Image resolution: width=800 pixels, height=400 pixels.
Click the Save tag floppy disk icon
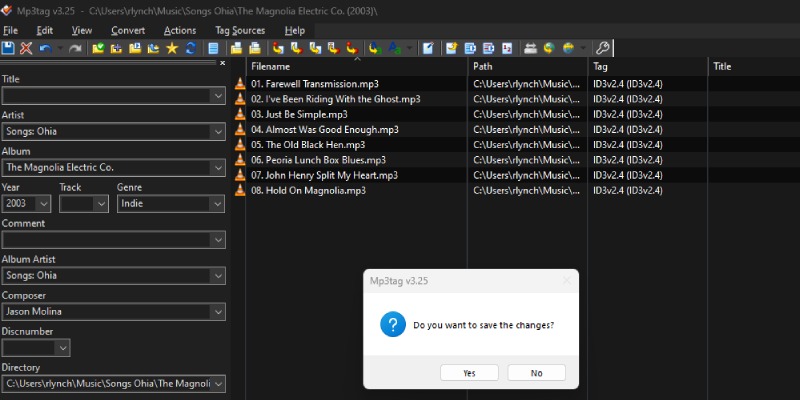click(8, 48)
